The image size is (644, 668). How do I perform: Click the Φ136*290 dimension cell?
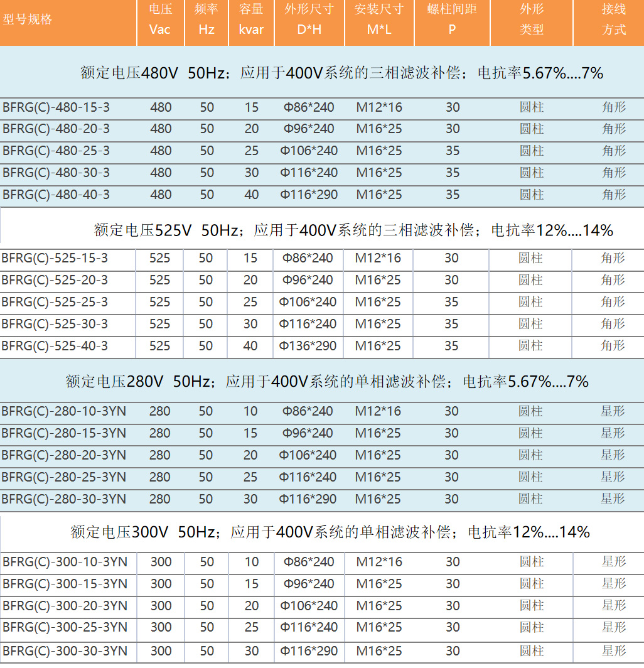tap(308, 346)
